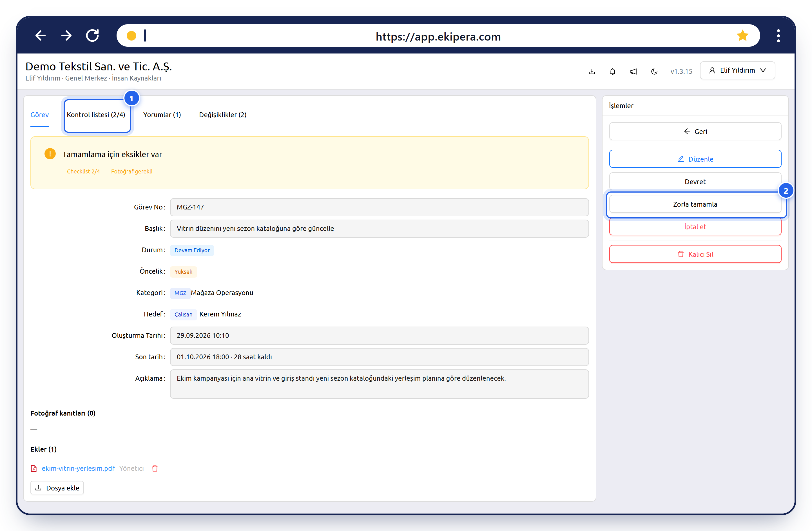Open the Elif Yıldırım user dropdown

[x=737, y=70]
